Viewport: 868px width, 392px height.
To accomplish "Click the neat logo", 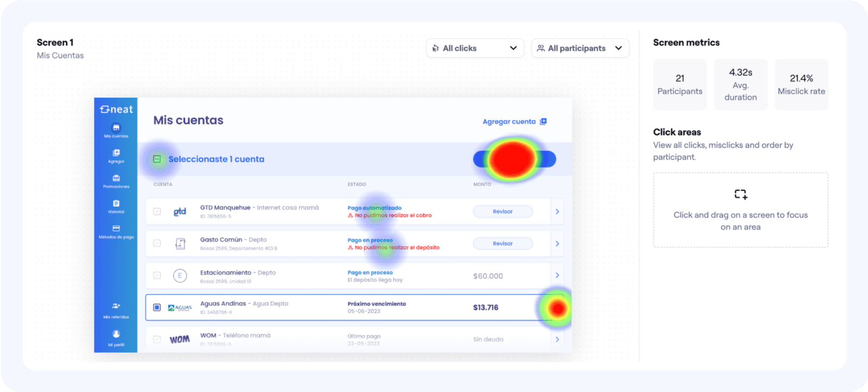I will pos(116,109).
